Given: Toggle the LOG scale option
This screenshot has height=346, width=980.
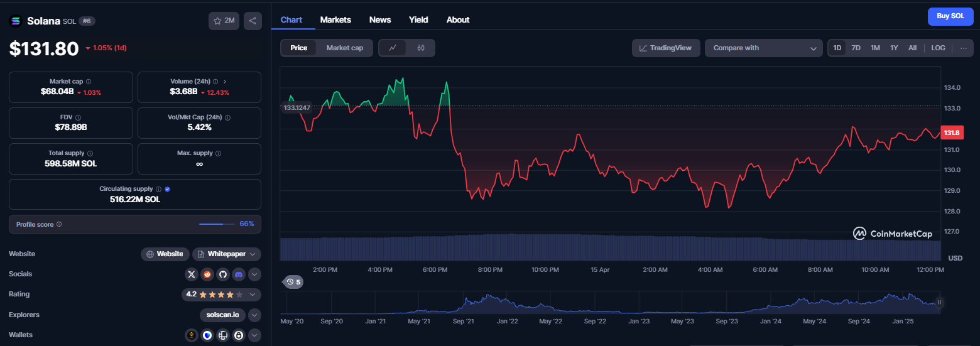Looking at the screenshot, I should (x=938, y=48).
